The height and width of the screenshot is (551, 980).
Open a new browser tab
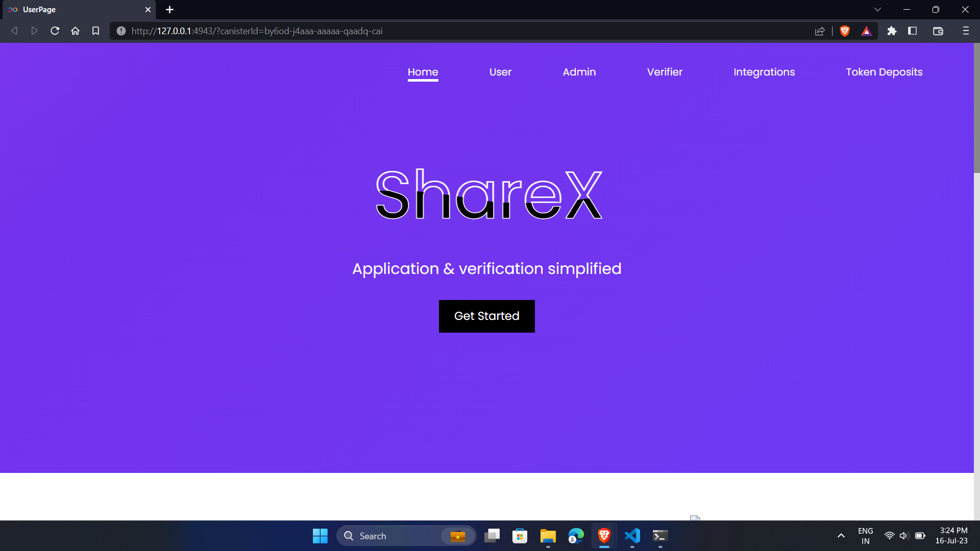click(170, 10)
